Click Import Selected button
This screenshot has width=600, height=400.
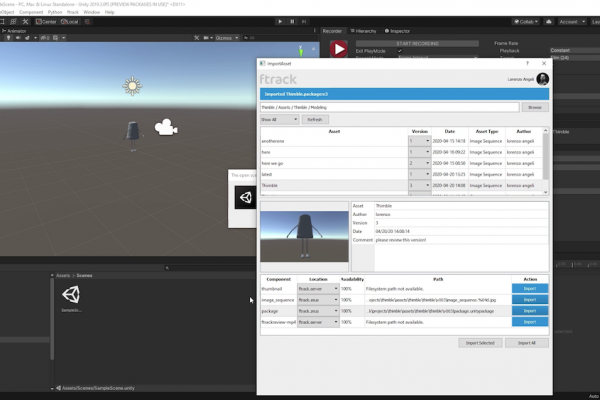click(x=480, y=343)
